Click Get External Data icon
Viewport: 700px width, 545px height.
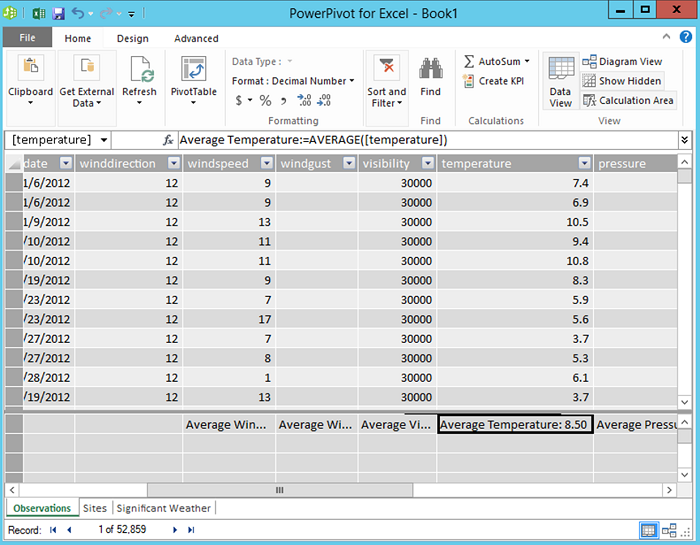87,68
